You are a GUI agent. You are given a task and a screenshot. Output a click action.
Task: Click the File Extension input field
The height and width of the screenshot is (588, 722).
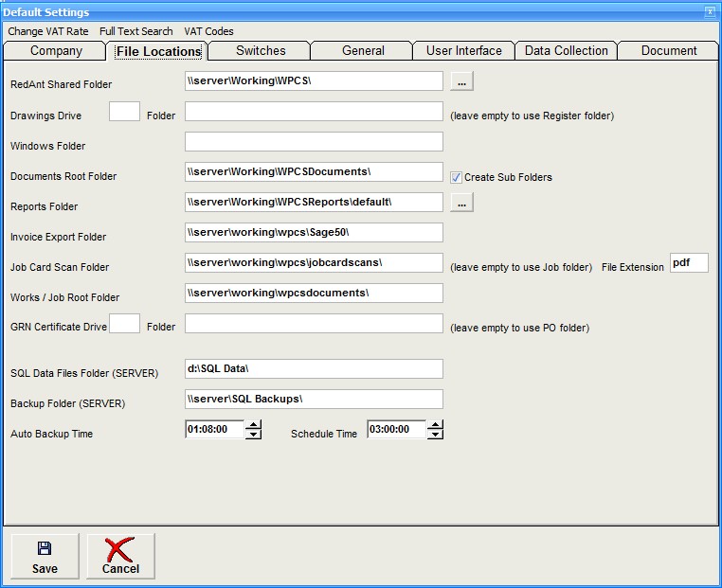click(x=689, y=263)
